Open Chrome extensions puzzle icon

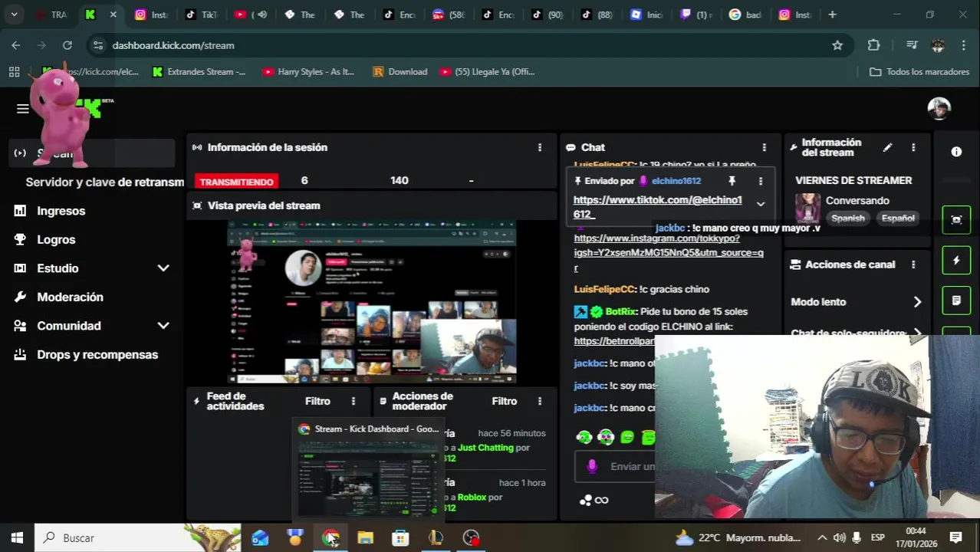(x=873, y=45)
